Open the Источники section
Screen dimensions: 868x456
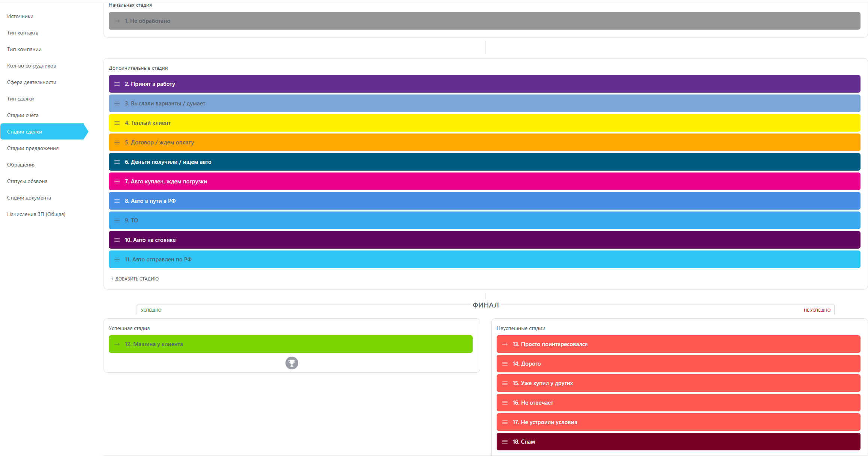[x=20, y=16]
